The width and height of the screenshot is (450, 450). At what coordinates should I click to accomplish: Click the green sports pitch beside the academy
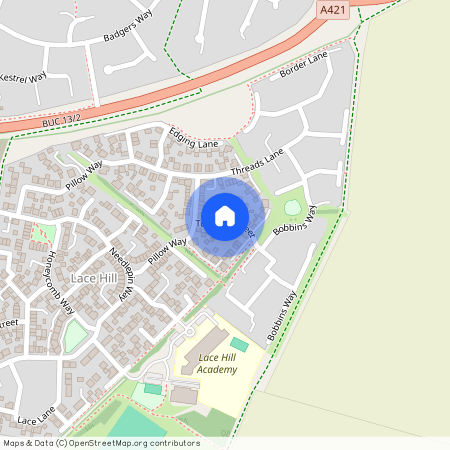point(240,344)
